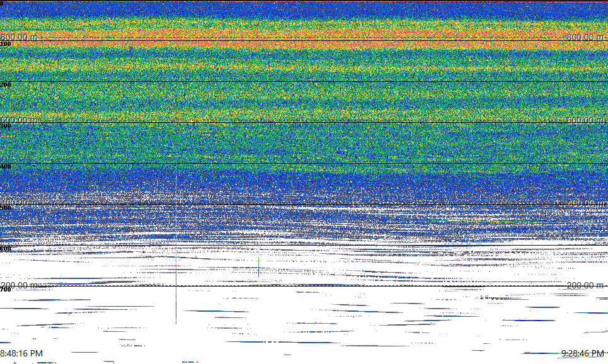The width and height of the screenshot is (608, 364).
Task: Click the left-side 200.00 m altitude label
Action: [19, 285]
